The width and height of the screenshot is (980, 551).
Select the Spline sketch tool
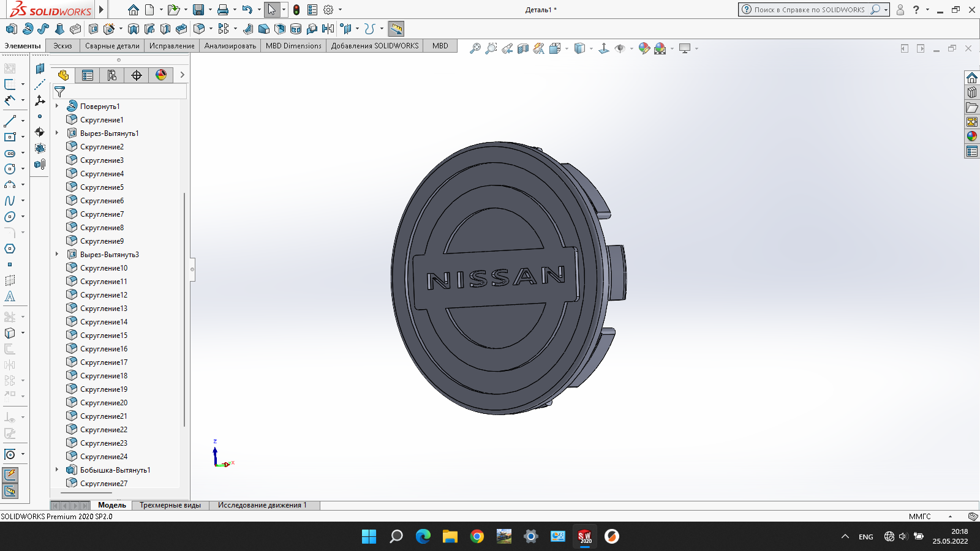pos(10,201)
